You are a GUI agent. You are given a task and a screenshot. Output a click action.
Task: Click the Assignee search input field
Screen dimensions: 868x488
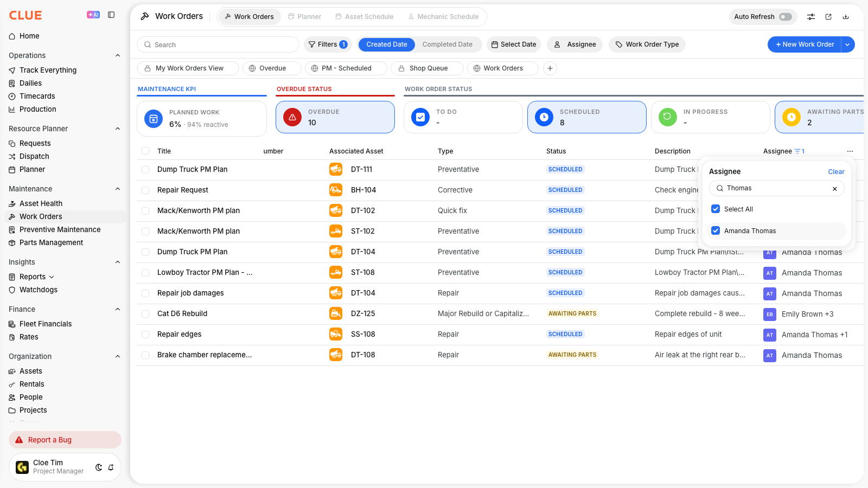(777, 188)
